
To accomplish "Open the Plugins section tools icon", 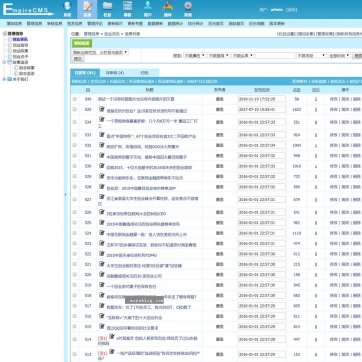I will 168,6.
